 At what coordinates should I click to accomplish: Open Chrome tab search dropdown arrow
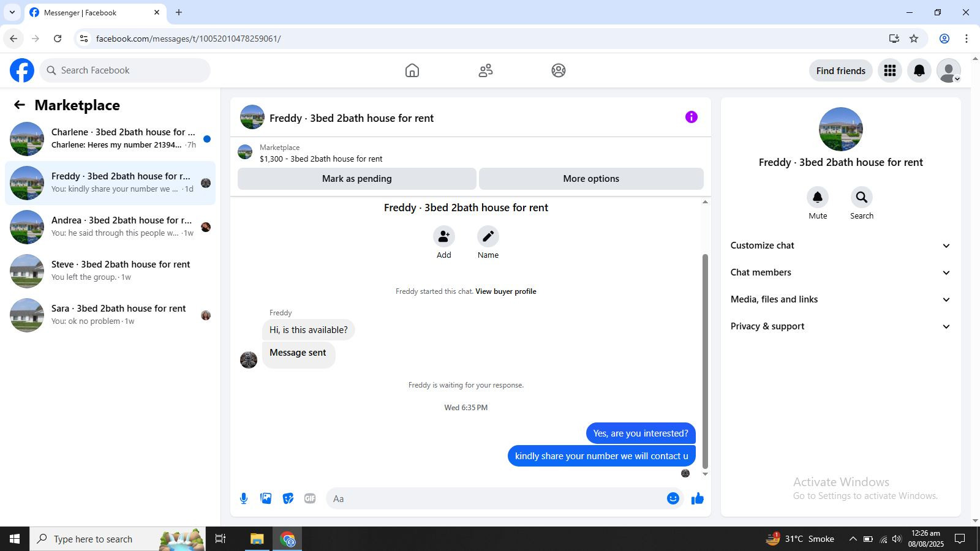[12, 12]
